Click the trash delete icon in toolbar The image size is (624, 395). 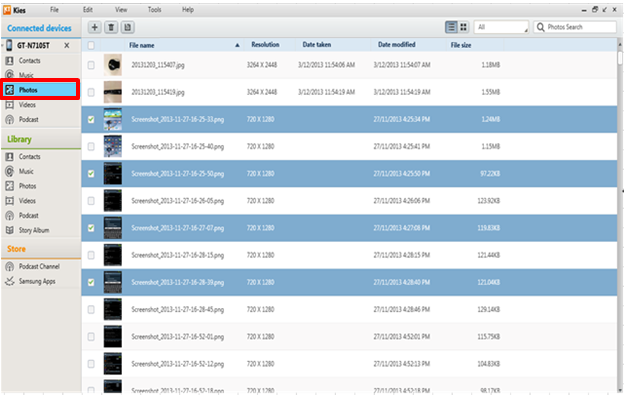[111, 27]
